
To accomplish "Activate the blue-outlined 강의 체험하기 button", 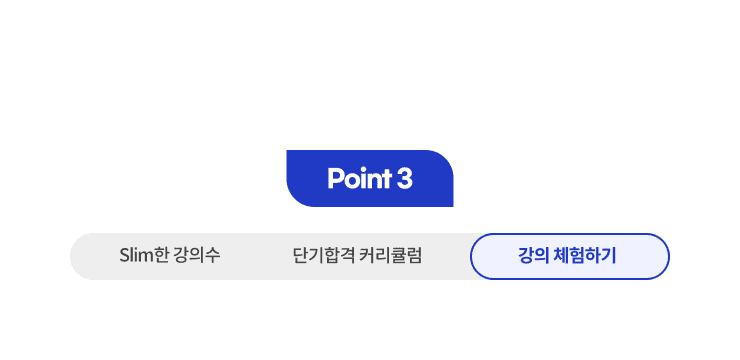I will tap(570, 256).
